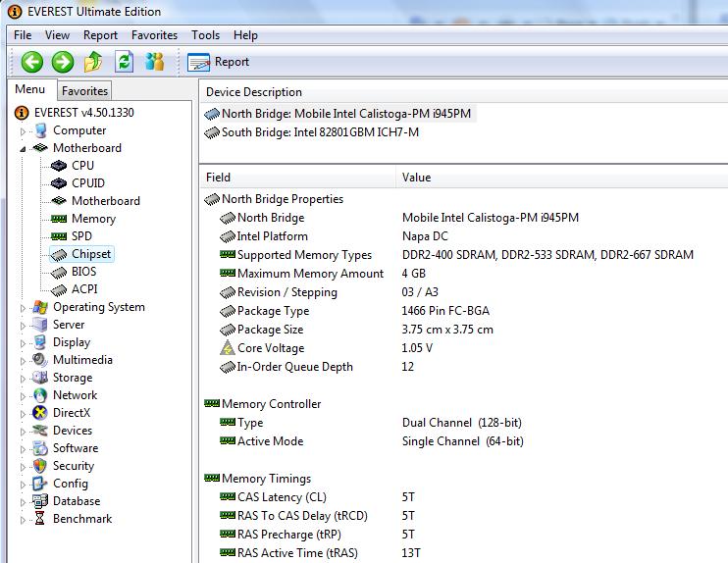Click the DirectX X icon
This screenshot has width=728, height=563.
40,413
